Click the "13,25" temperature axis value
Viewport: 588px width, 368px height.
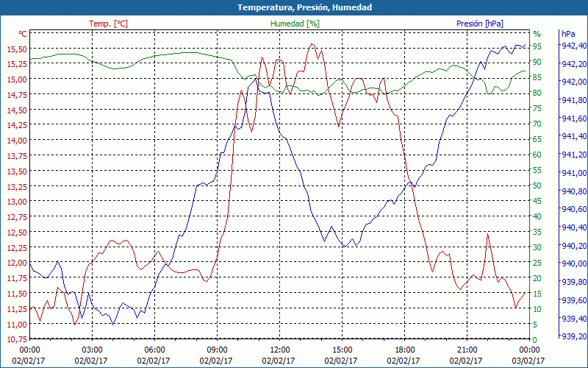pyautogui.click(x=17, y=186)
